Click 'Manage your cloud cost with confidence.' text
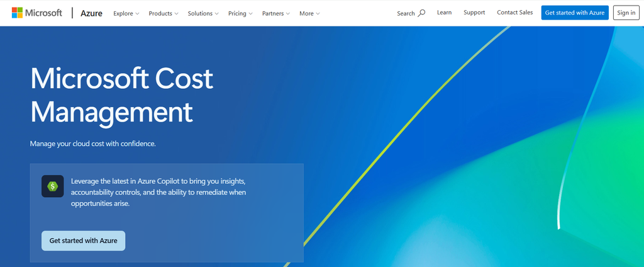Image resolution: width=644 pixels, height=267 pixels. click(x=93, y=144)
